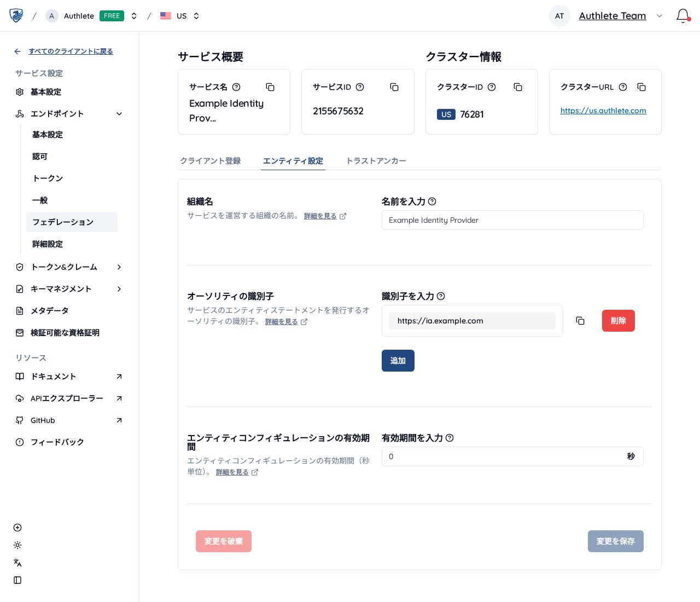Open ドキュメント external link arrow

pyautogui.click(x=119, y=377)
